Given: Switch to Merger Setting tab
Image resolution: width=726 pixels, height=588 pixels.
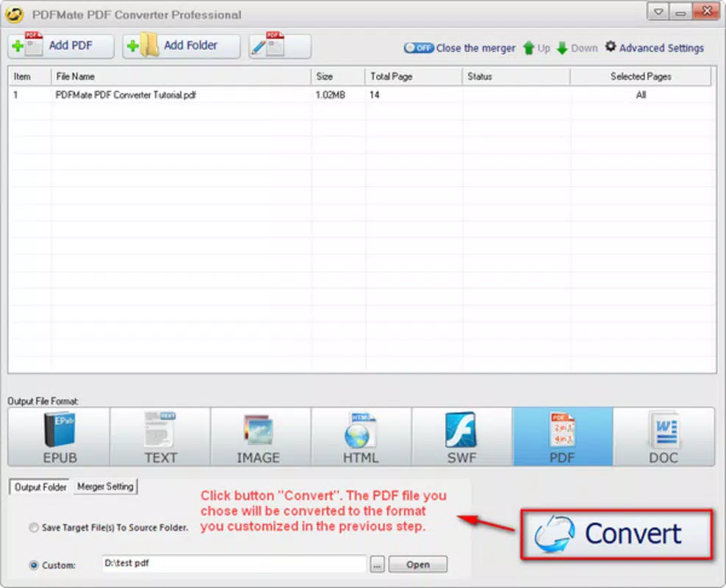Looking at the screenshot, I should [x=105, y=487].
